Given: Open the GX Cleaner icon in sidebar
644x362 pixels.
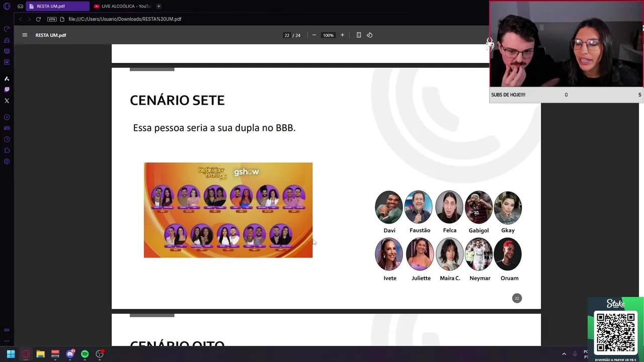Looking at the screenshot, I should coord(7,40).
